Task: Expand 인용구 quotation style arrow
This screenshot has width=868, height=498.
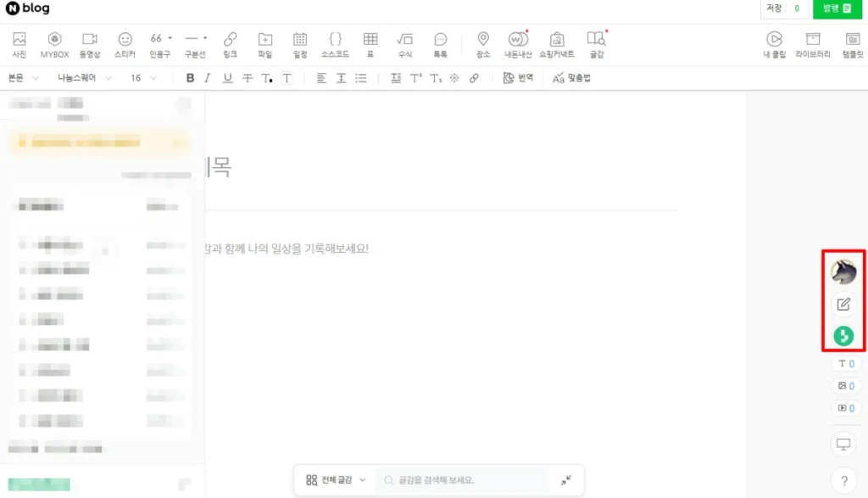Action: coord(170,38)
